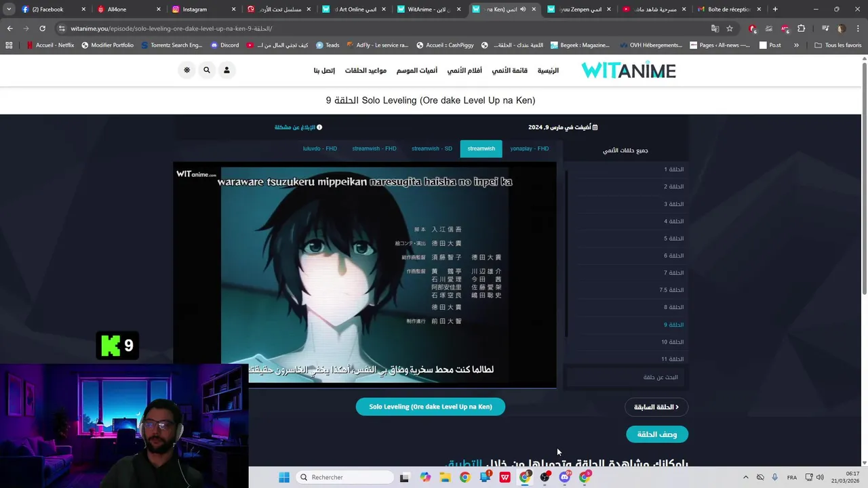Screen dimensions: 868x488
Task: Show hidden system tray icons
Action: click(x=746, y=477)
